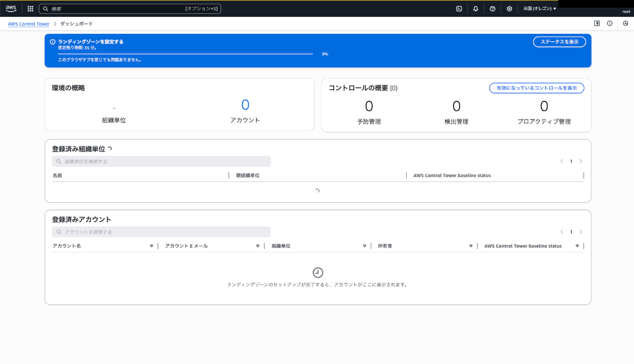Click the ダッシュボード breadcrumb text

(76, 24)
